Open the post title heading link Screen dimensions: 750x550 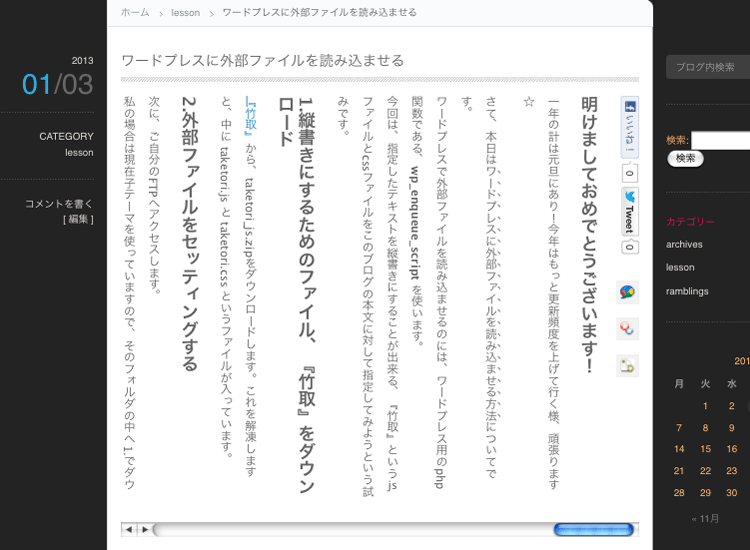pyautogui.click(x=263, y=61)
